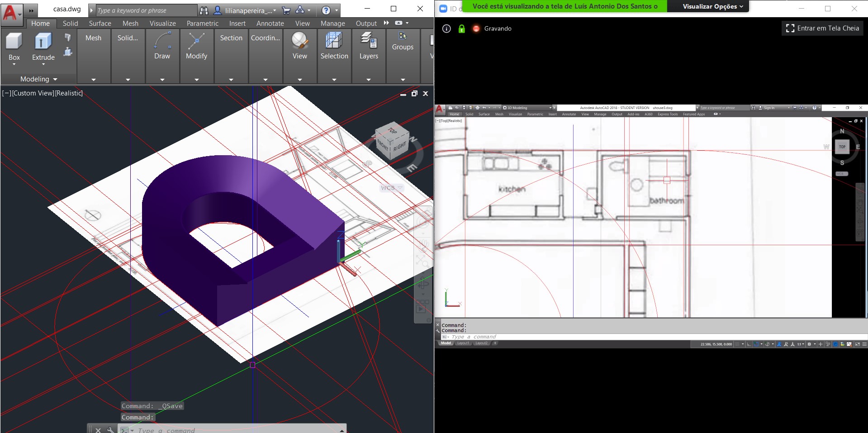Expand the Draw panel bottom arrow
This screenshot has height=433, width=868.
click(x=162, y=80)
